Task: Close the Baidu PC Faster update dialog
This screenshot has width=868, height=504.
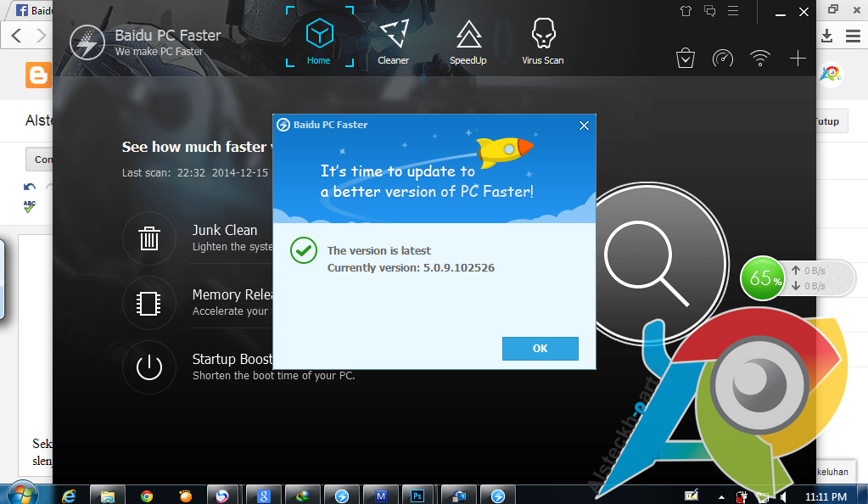Action: point(584,126)
